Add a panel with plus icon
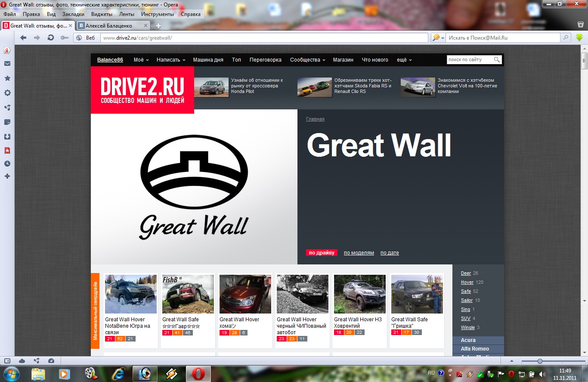The height and width of the screenshot is (382, 588). (7, 177)
